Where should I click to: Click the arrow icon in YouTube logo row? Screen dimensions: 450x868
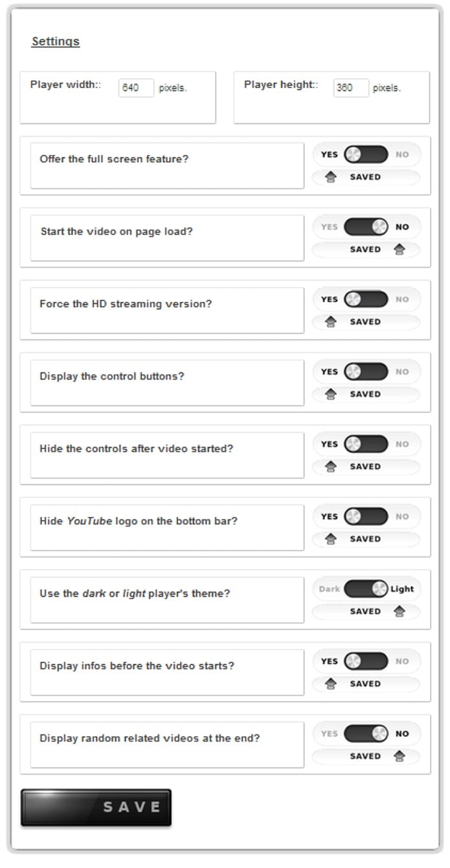tap(331, 540)
